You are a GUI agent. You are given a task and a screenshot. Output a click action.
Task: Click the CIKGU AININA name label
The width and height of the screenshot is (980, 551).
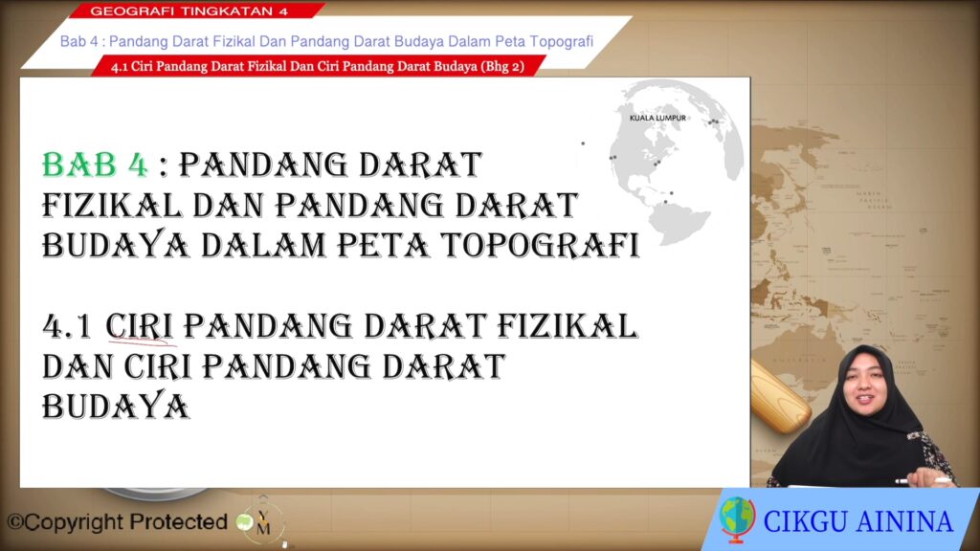coord(857,521)
